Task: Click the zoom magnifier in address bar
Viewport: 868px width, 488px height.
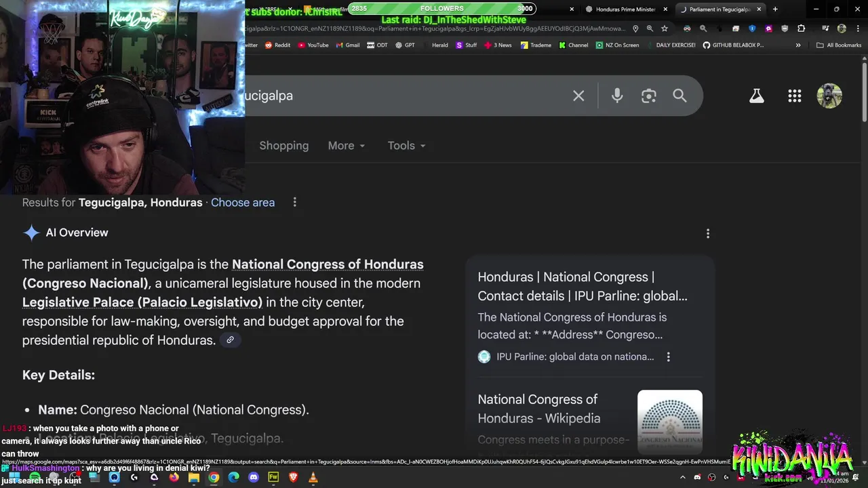Action: 650,28
